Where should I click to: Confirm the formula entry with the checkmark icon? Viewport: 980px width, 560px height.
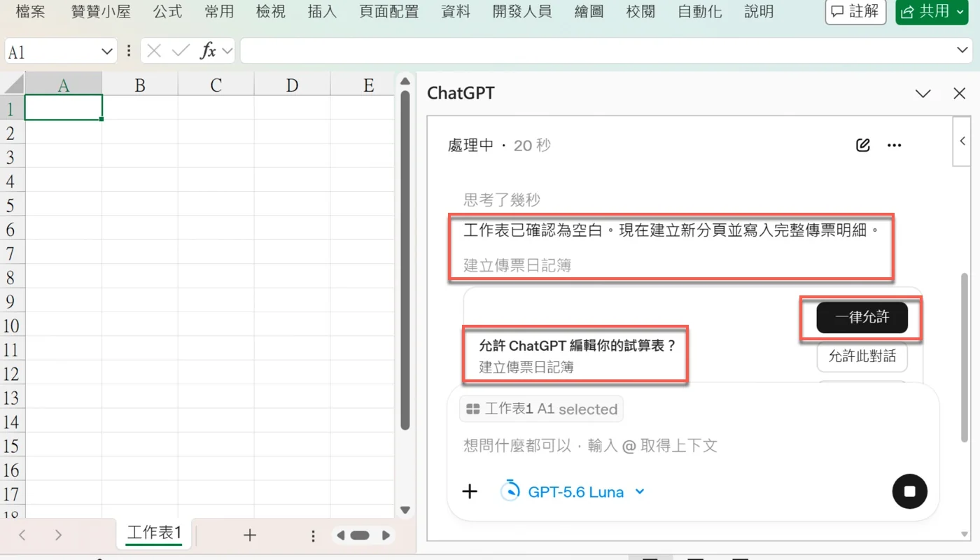coord(181,51)
